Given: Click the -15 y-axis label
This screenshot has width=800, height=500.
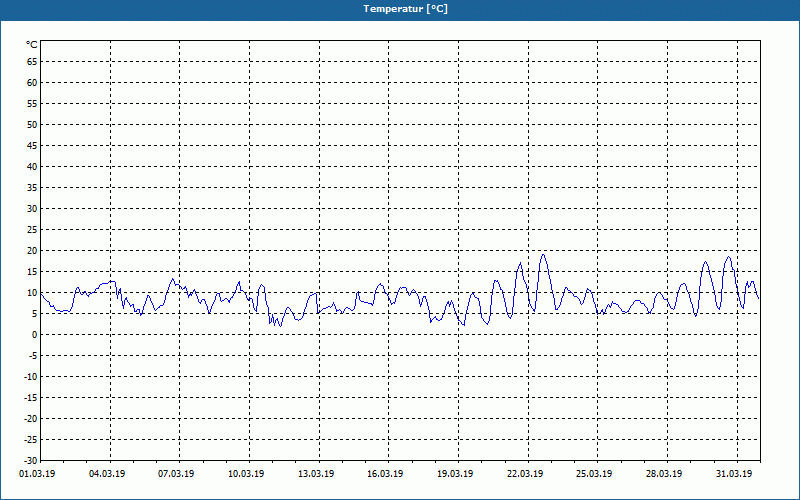Looking at the screenshot, I should click(31, 397).
